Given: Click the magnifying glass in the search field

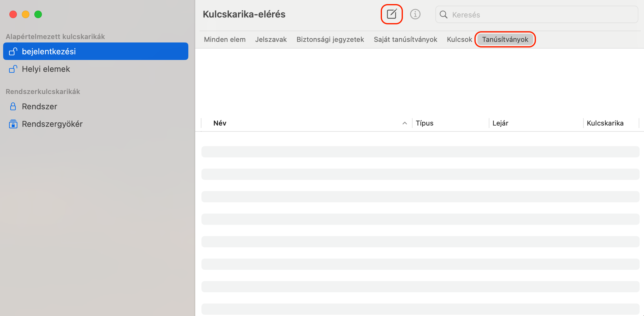Looking at the screenshot, I should coord(444,14).
